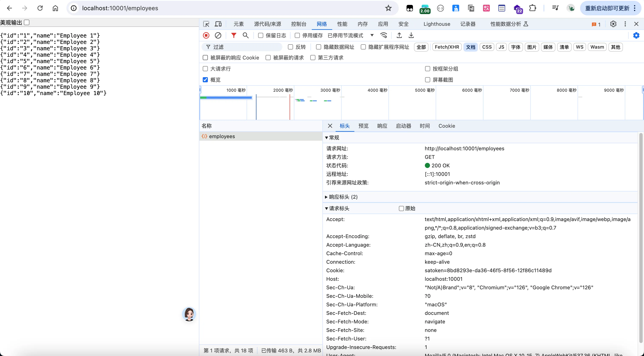Activate the DevTools inspect element picker
The height and width of the screenshot is (356, 644).
click(x=206, y=24)
